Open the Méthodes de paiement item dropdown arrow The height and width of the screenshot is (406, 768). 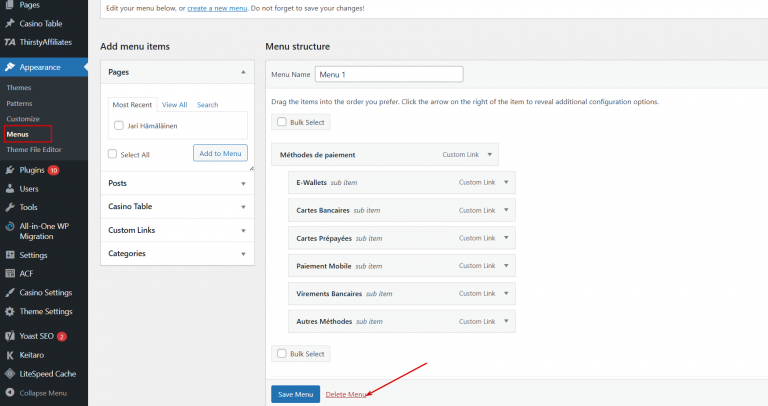[492, 155]
